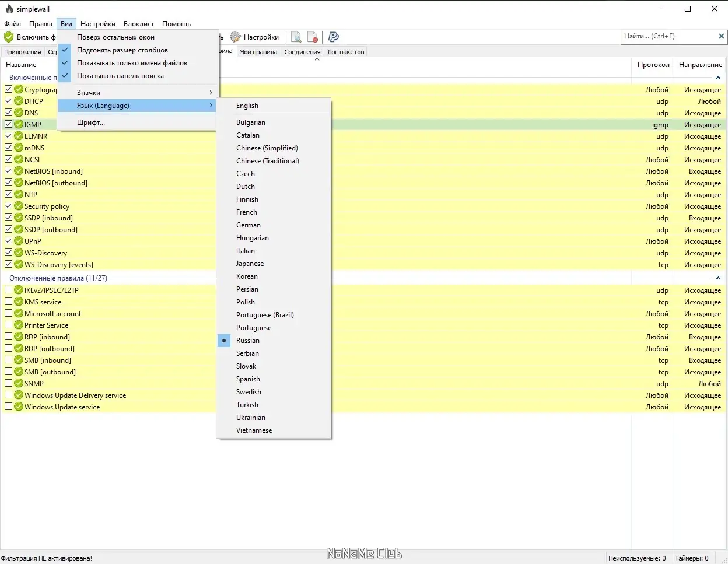The image size is (728, 564).
Task: Switch to the Мои правила tab
Action: tap(258, 52)
